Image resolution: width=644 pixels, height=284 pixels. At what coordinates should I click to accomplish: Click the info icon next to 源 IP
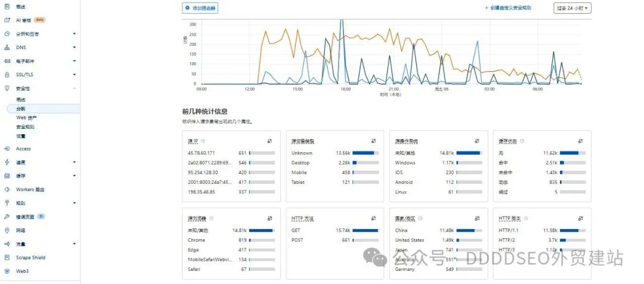(203, 141)
